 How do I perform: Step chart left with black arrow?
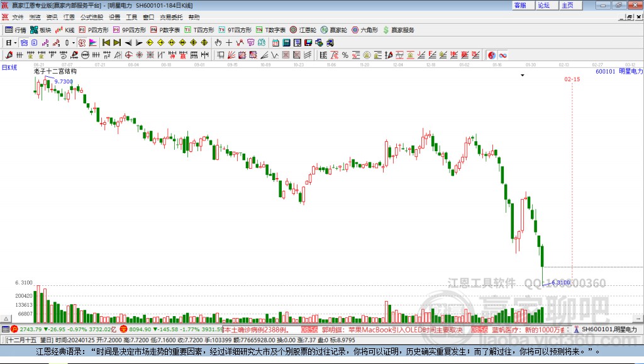pyautogui.click(x=128, y=43)
